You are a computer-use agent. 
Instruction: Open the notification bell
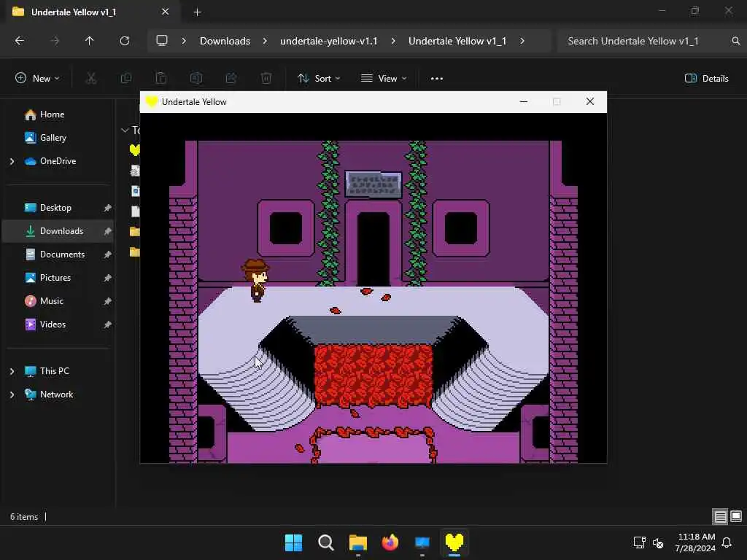(x=727, y=542)
